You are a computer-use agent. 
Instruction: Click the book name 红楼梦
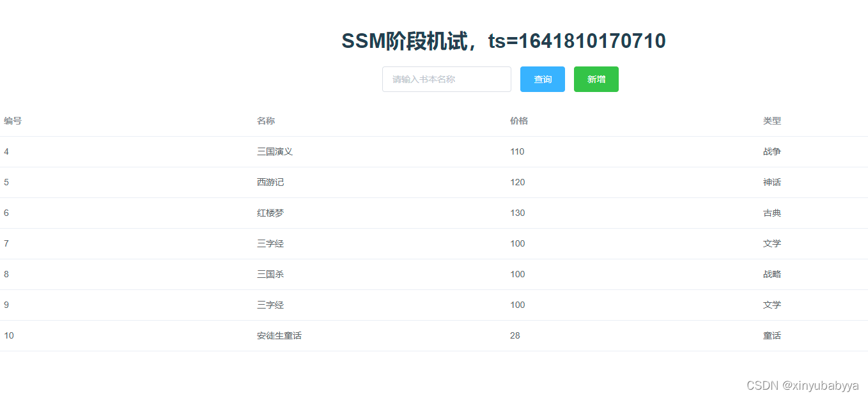coord(270,213)
